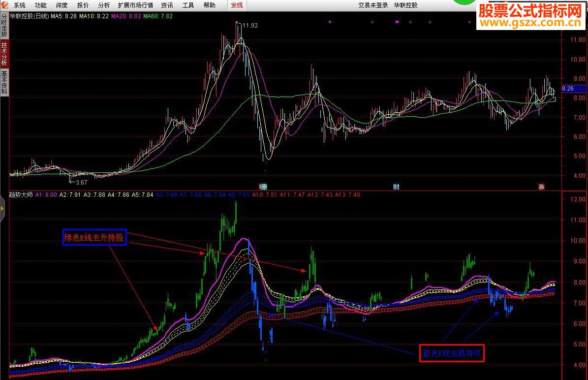Click the 华联控股 stock name in title bar
Image resolution: width=588 pixels, height=380 pixels.
pos(405,5)
